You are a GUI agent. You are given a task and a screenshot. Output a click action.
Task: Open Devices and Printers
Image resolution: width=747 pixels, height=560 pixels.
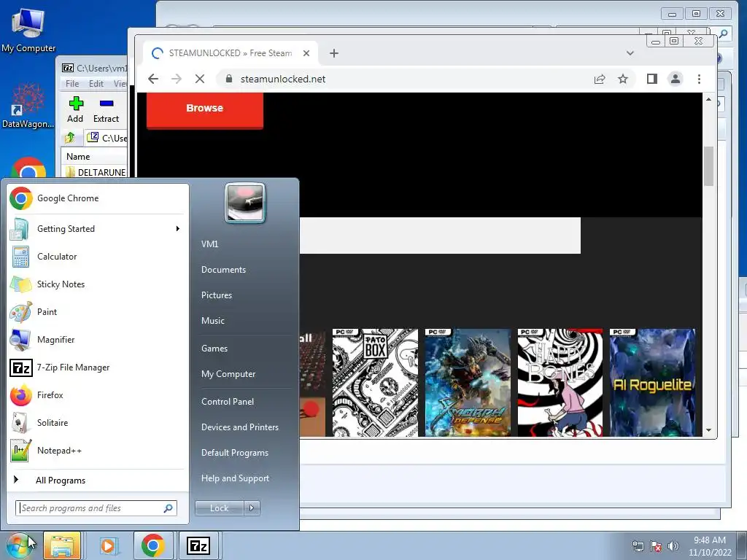[x=239, y=427]
